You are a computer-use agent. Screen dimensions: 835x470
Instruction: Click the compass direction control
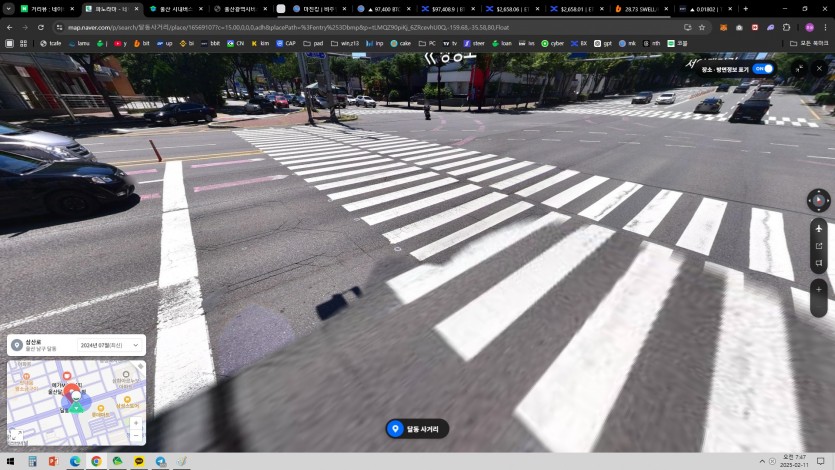pyautogui.click(x=819, y=201)
